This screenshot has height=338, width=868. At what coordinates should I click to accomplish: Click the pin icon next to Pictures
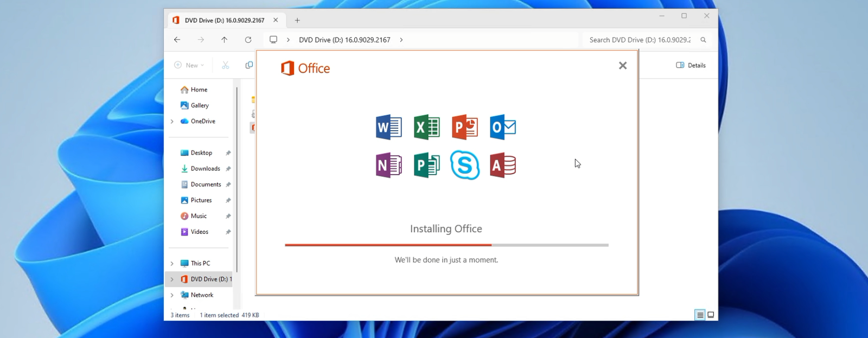(228, 200)
